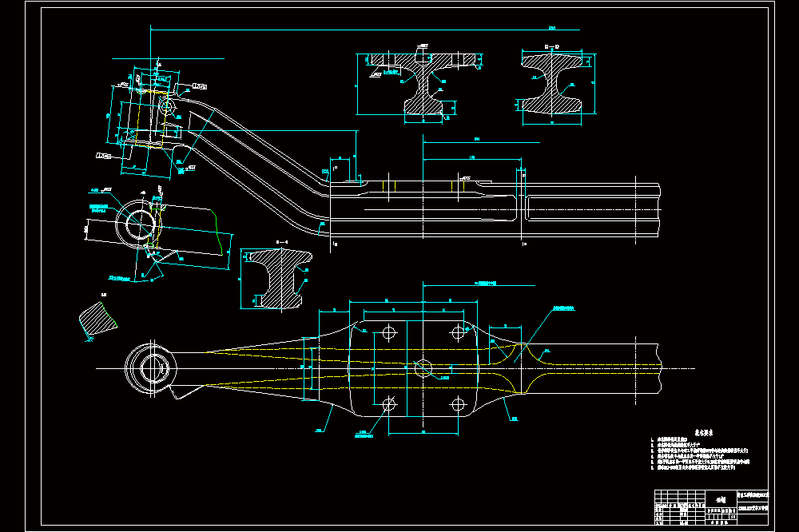Click the yellow dashed outline in the end bracket view
Viewport: 799px width, 532px height.
point(151,119)
